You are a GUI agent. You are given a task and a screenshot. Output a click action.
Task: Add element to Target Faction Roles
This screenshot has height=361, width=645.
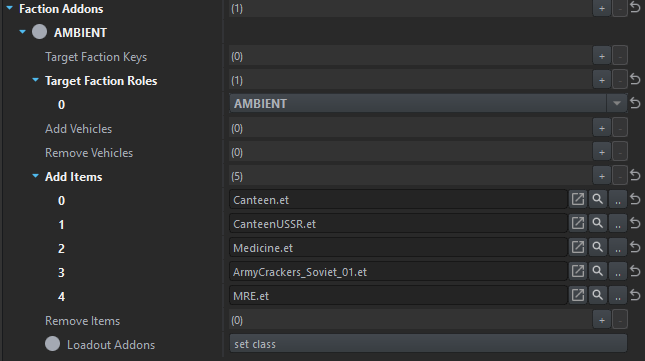tap(602, 80)
